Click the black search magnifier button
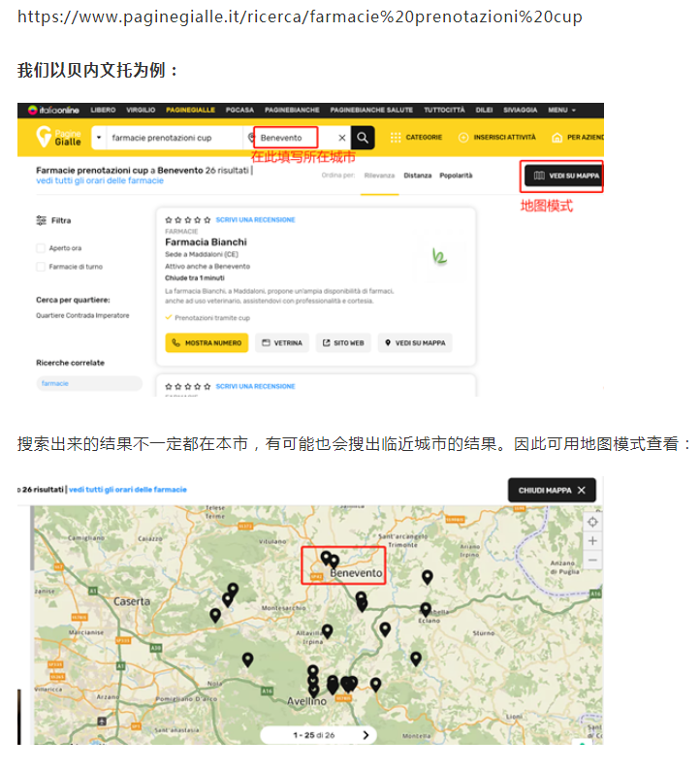Screen dimensions: 700x771 [x=363, y=138]
